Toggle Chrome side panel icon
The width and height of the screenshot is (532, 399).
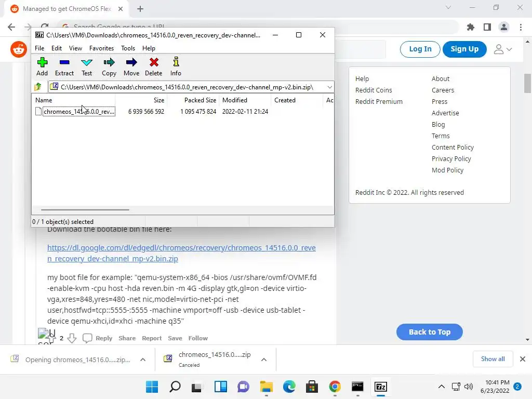tap(487, 27)
